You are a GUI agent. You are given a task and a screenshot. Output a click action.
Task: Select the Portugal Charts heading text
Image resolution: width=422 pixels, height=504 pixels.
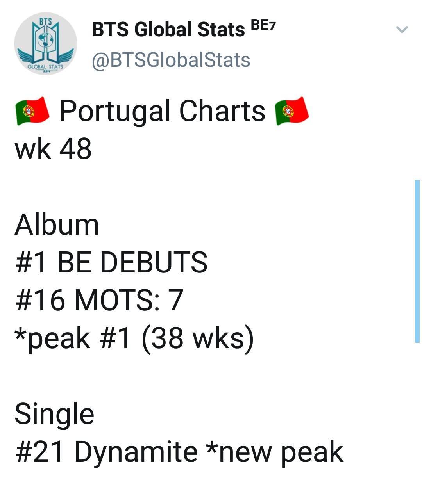pyautogui.click(x=162, y=111)
